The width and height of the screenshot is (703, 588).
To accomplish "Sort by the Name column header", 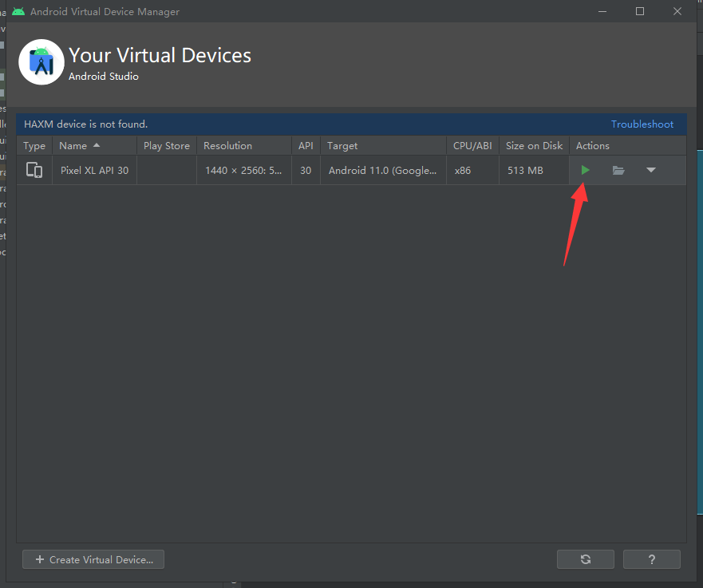I will [x=95, y=146].
